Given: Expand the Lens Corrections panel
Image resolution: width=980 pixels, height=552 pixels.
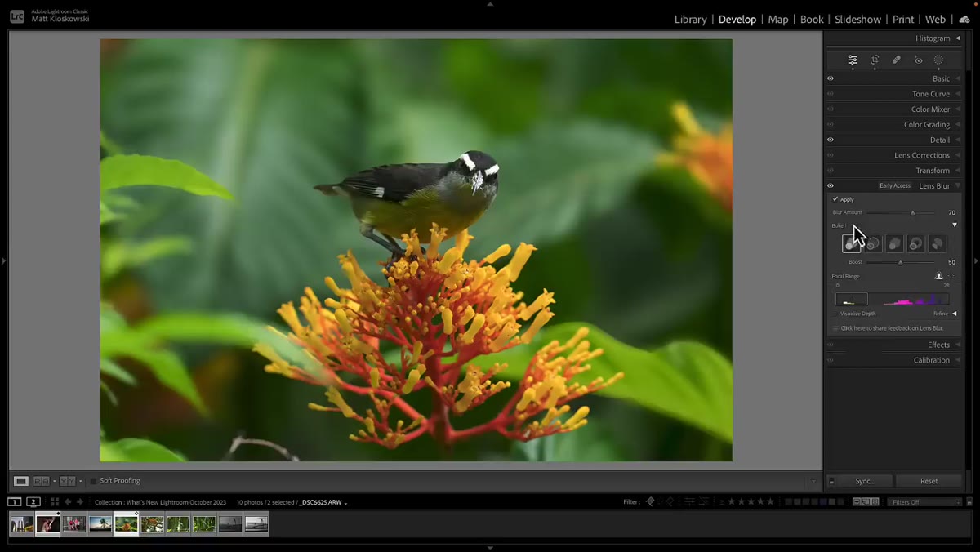Looking at the screenshot, I should (957, 155).
